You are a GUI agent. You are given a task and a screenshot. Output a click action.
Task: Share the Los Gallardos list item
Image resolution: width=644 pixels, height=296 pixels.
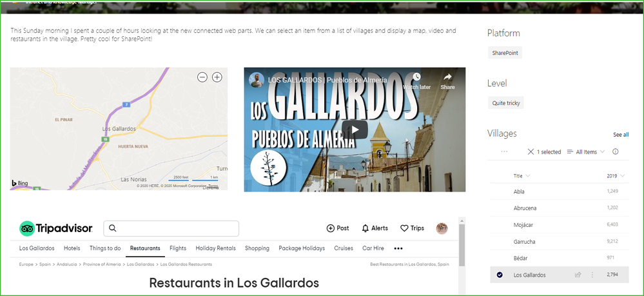pos(578,275)
